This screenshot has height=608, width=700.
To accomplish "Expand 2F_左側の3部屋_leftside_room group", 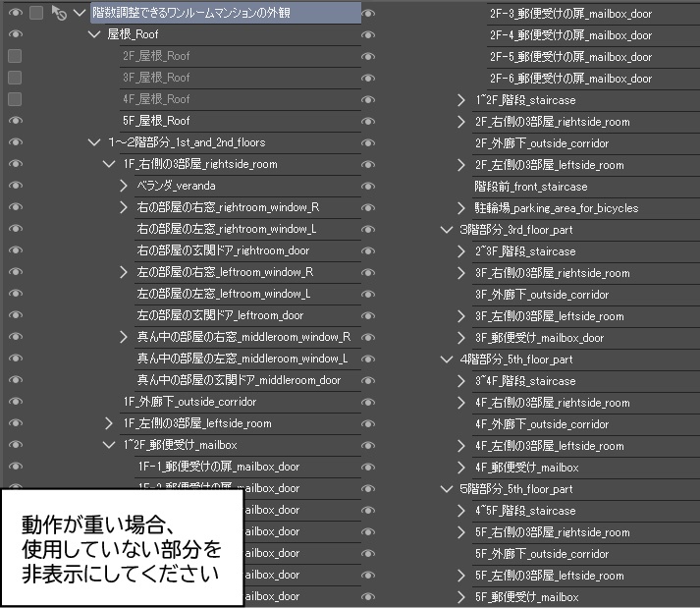I will tap(461, 165).
